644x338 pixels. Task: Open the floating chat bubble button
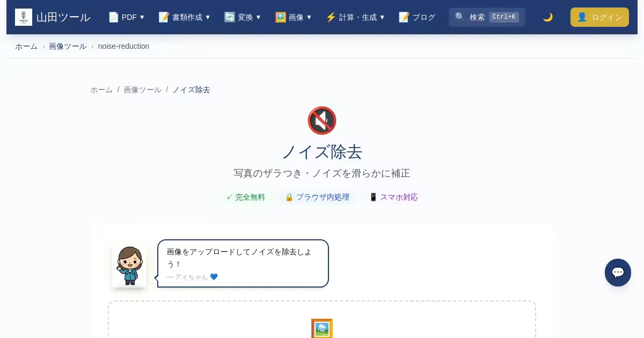[x=618, y=273]
